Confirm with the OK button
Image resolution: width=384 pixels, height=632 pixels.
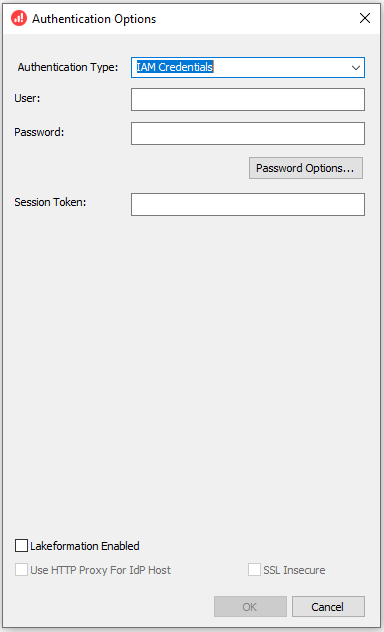click(x=250, y=607)
